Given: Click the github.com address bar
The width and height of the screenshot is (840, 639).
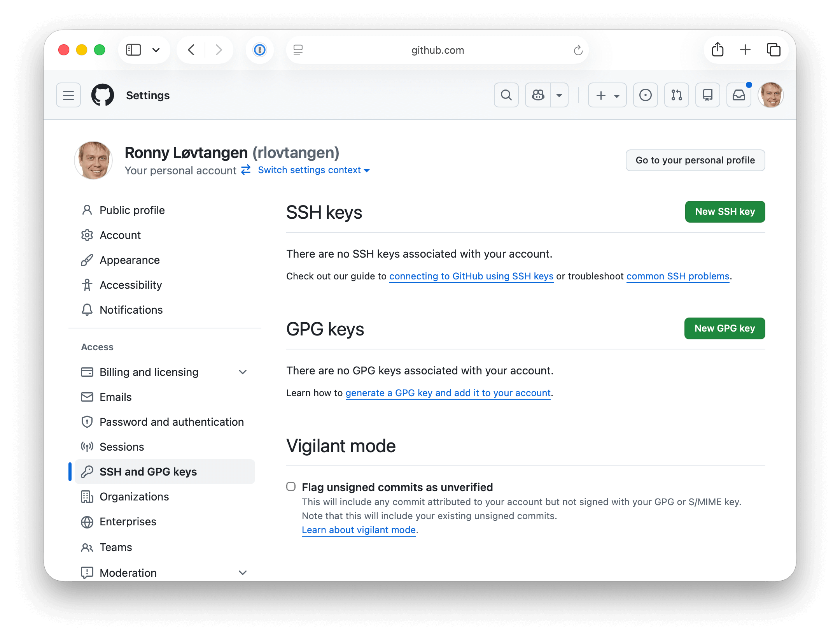Looking at the screenshot, I should tap(437, 50).
